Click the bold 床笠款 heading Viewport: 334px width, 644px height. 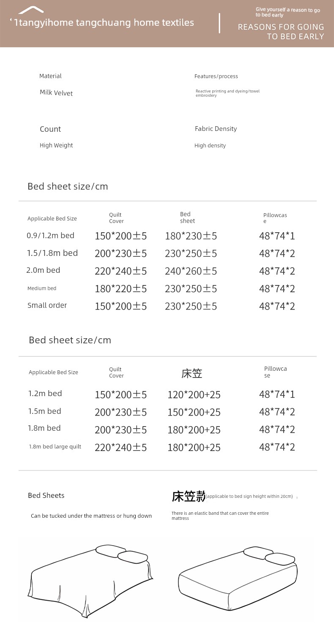pos(189,496)
